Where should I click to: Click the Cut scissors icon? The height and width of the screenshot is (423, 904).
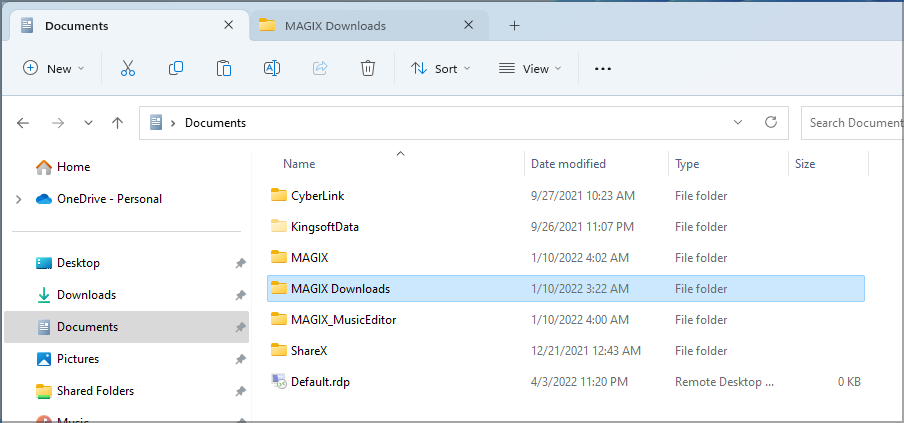[128, 69]
